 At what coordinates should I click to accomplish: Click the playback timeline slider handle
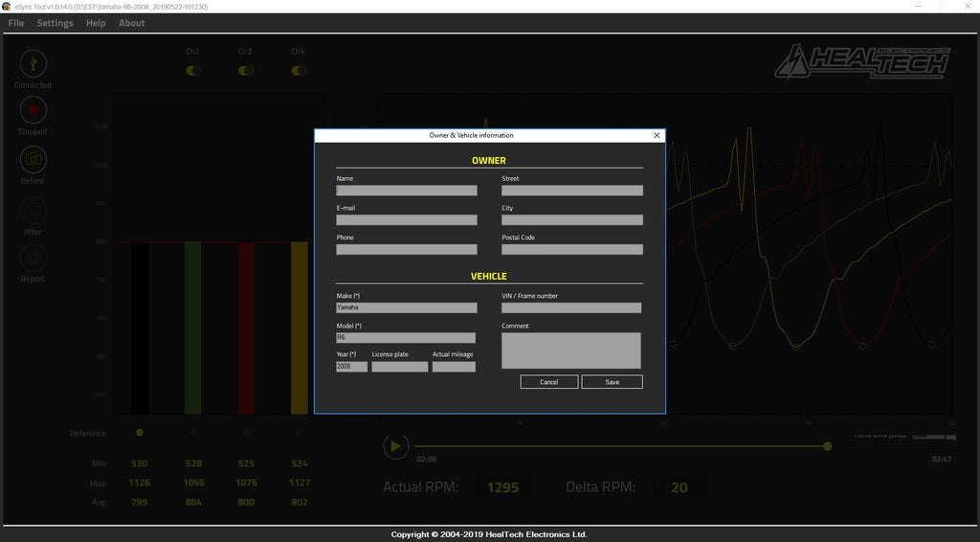click(x=827, y=446)
